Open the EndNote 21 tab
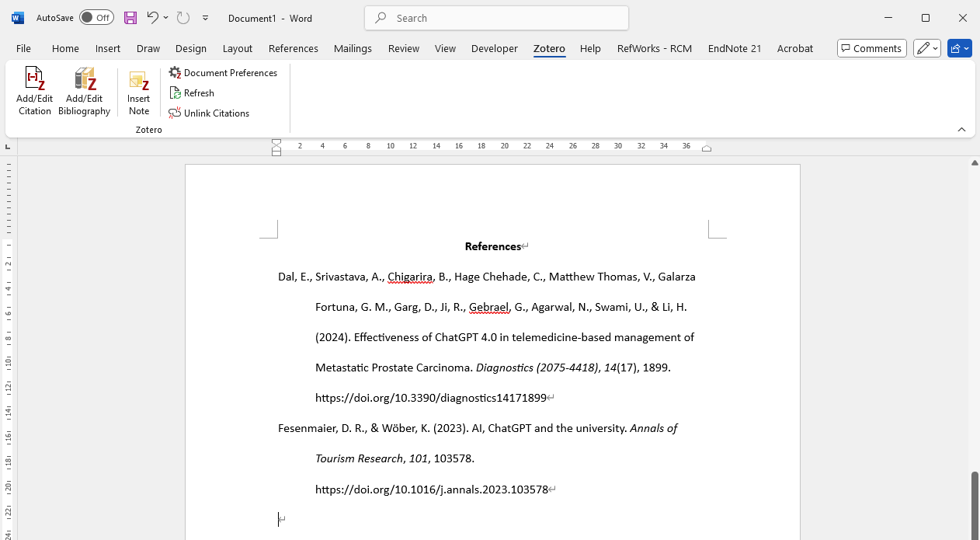The height and width of the screenshot is (540, 980). pos(734,48)
